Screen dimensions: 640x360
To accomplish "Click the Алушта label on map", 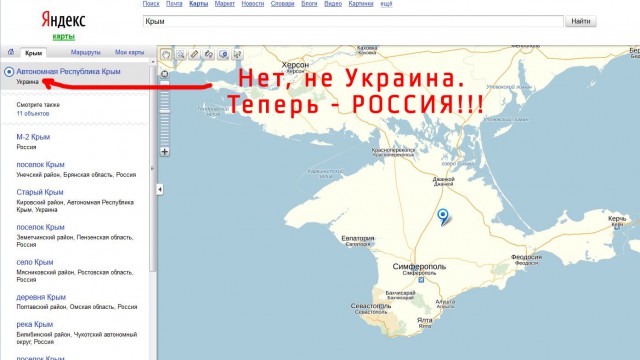I will [x=445, y=302].
